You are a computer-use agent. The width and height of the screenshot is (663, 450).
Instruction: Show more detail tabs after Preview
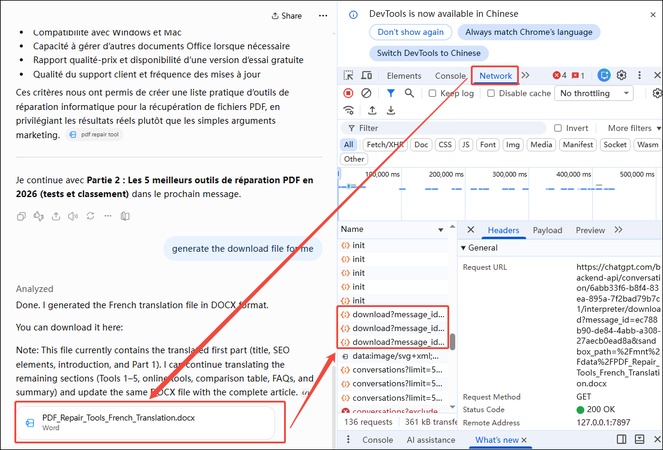tap(619, 230)
